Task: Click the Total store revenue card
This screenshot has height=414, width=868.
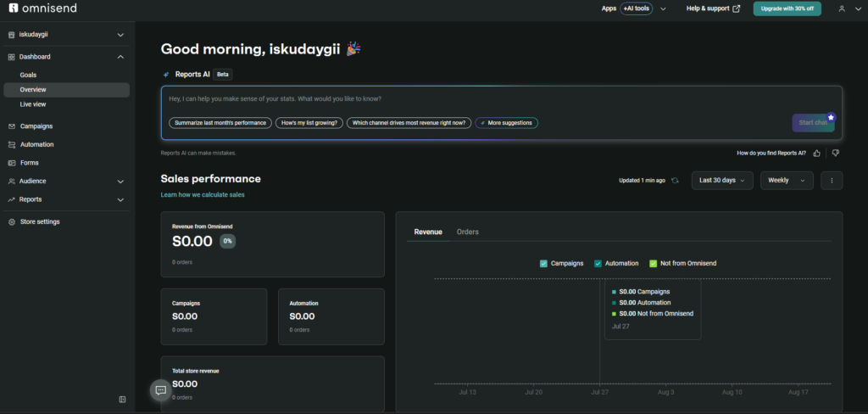Action: click(272, 384)
